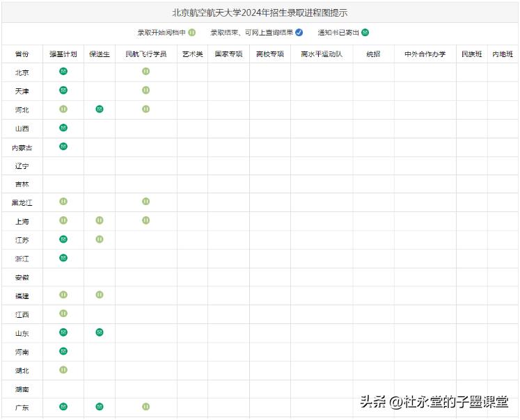Click 江苏 强基计划 mailed icon

tap(63, 239)
